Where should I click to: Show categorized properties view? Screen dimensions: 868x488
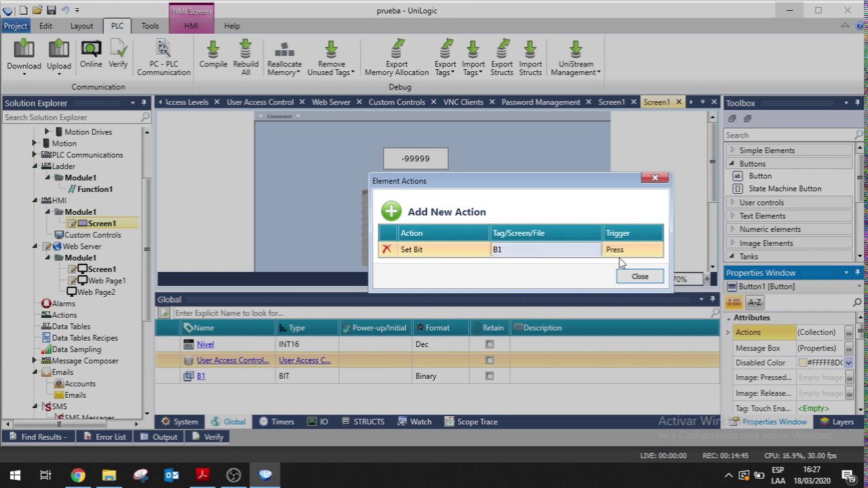pos(734,302)
